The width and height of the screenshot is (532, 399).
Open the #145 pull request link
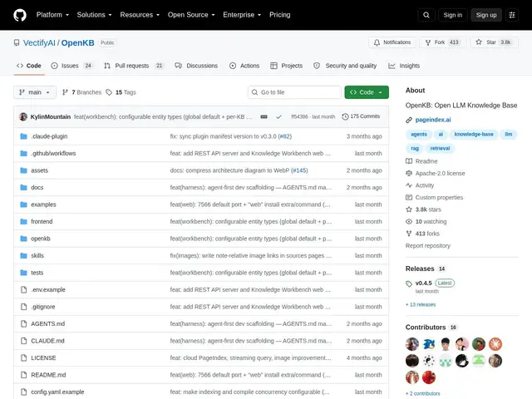pyautogui.click(x=299, y=170)
